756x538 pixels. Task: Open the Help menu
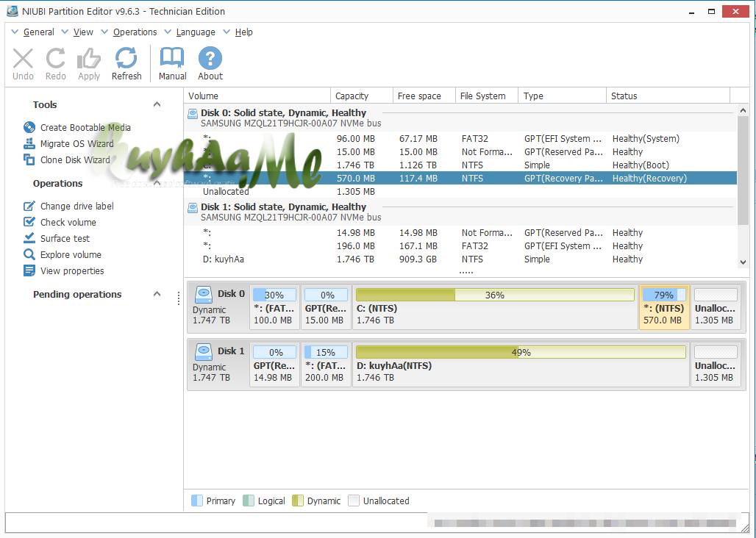coord(244,32)
